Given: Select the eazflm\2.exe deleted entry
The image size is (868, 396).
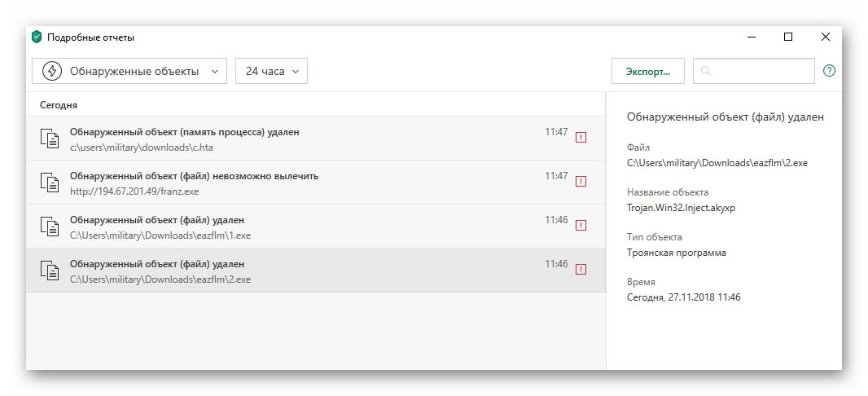Looking at the screenshot, I should [x=316, y=271].
